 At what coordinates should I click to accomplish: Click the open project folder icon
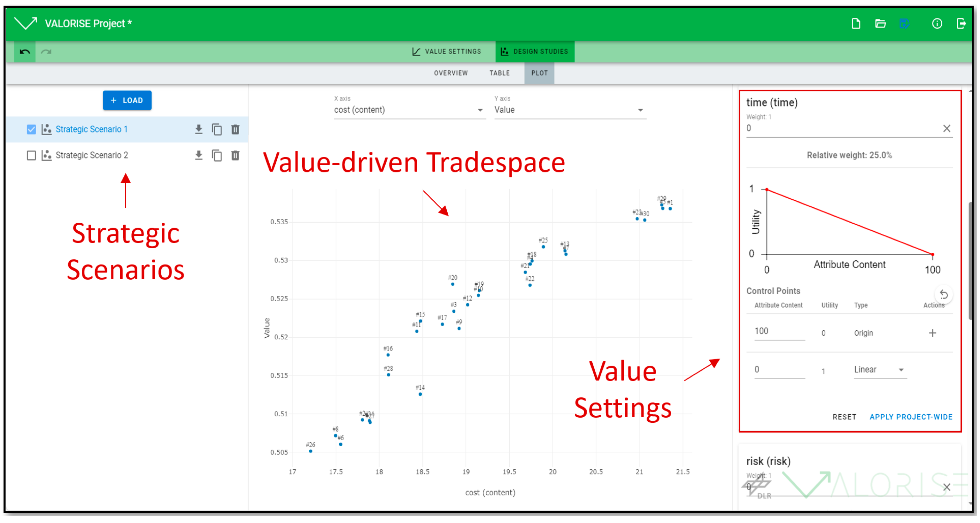pos(880,24)
